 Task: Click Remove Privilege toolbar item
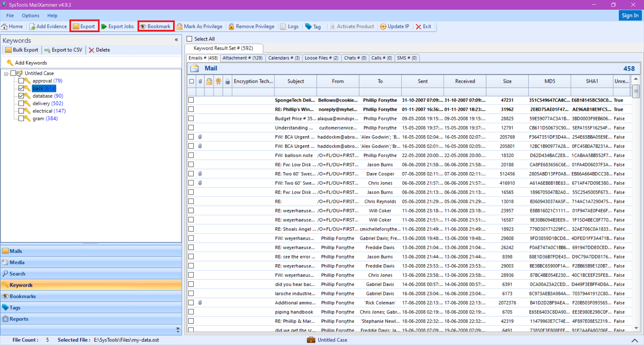pos(252,26)
